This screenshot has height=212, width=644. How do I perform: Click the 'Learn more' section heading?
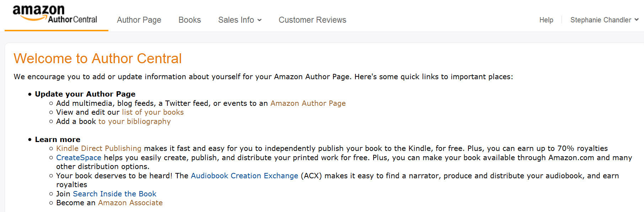58,140
